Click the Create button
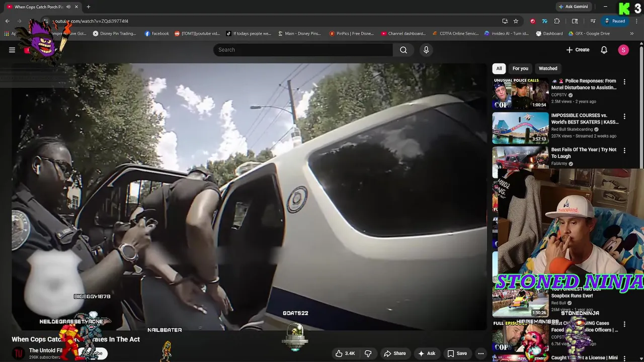 578,50
